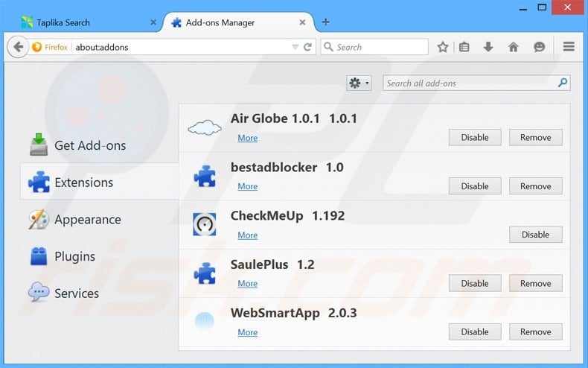The height and width of the screenshot is (368, 588).
Task: Click the bestadblocker puzzle icon
Action: click(x=205, y=176)
